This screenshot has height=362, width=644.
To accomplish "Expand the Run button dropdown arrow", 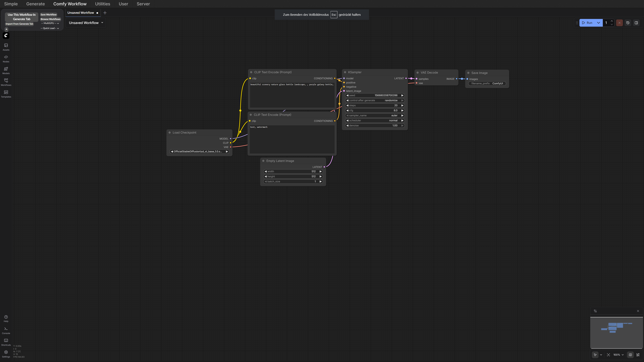I will [599, 23].
